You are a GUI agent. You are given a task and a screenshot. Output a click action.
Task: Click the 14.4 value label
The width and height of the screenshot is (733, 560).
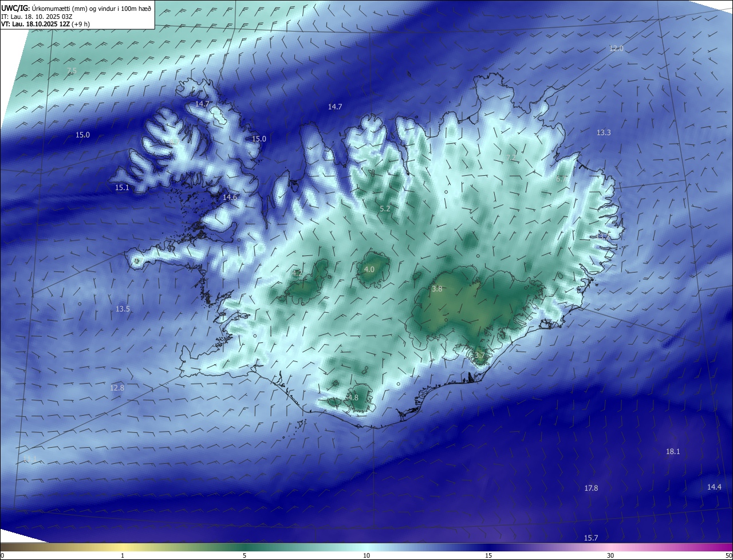[x=714, y=487]
